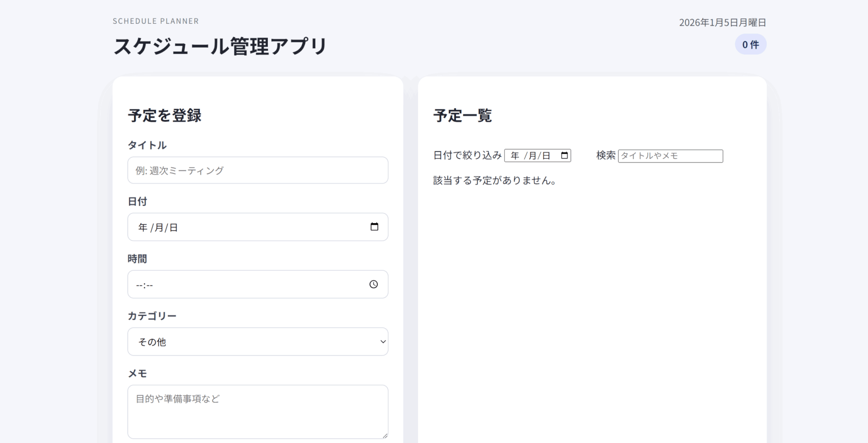The width and height of the screenshot is (868, 443).
Task: Click the 0 件 count badge
Action: pos(750,44)
